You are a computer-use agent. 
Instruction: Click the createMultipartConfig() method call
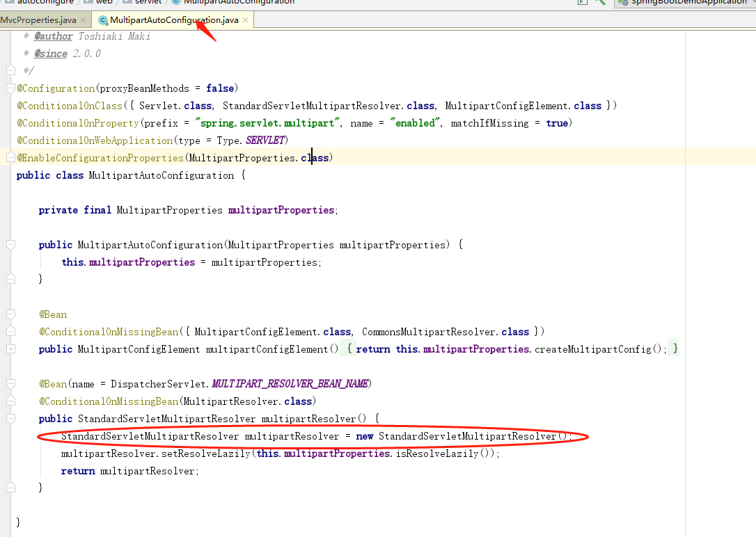tap(598, 348)
